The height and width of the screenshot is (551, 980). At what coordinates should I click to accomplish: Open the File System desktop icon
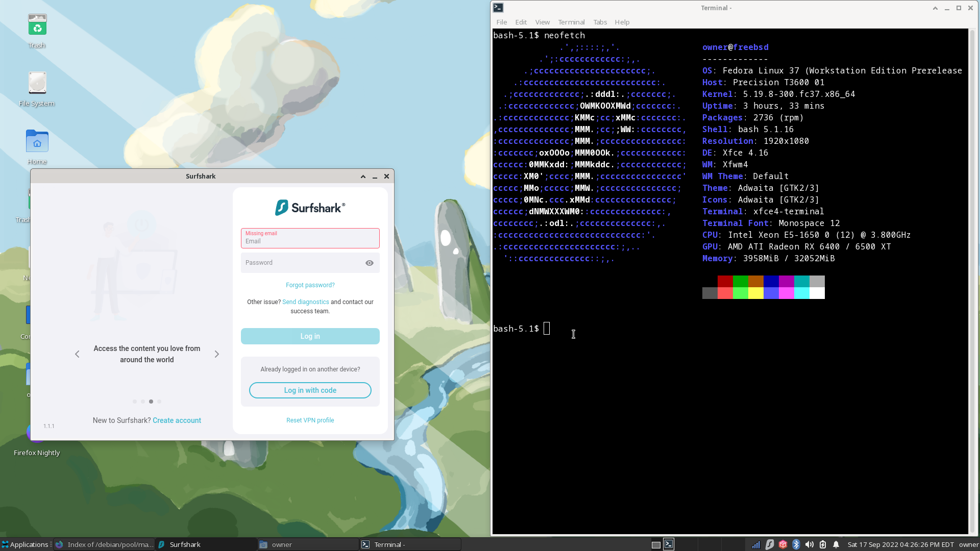37,84
